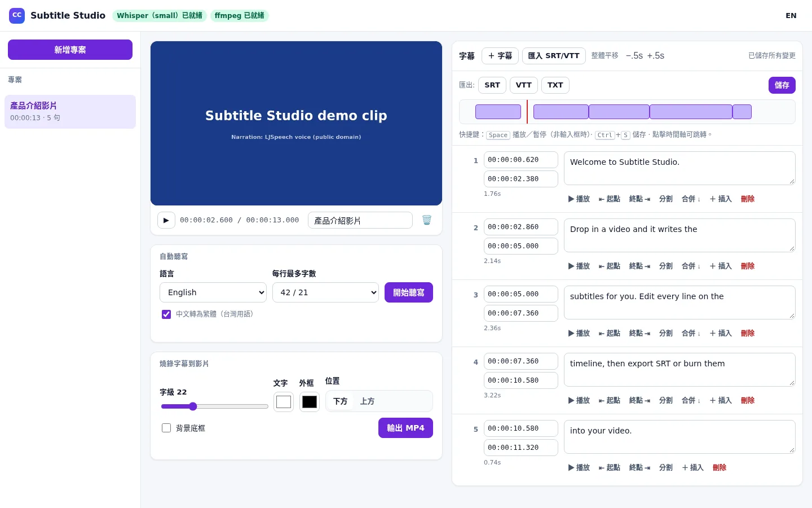
Task: Set end point 終點 for subtitle 2
Action: 640,266
